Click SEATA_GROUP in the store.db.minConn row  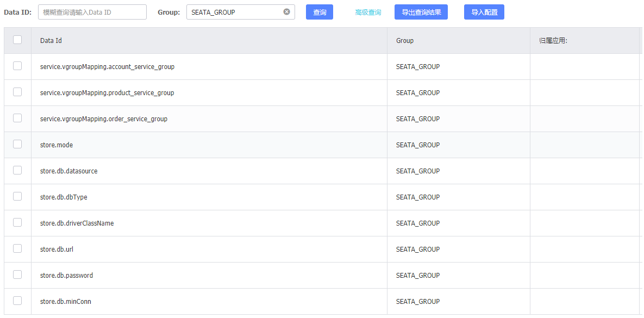click(418, 302)
